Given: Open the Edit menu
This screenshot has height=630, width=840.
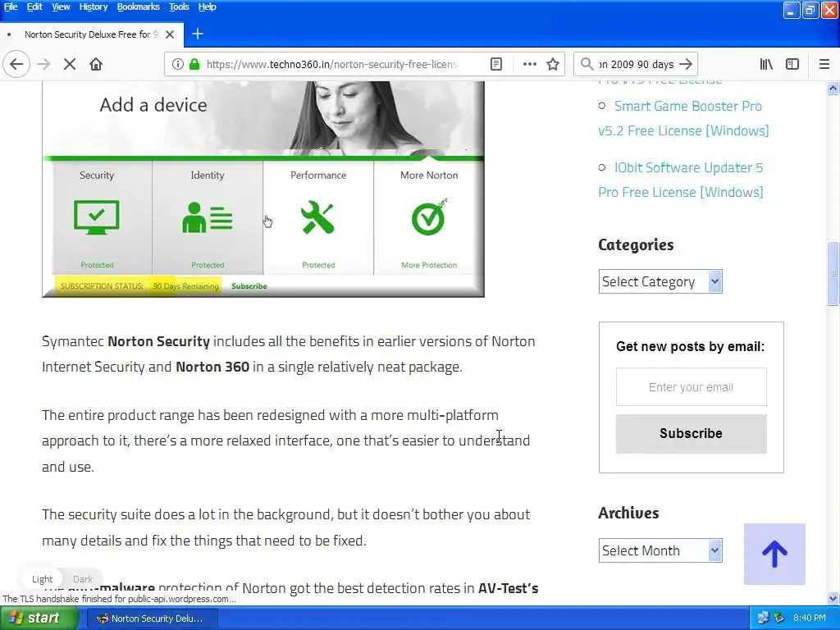Looking at the screenshot, I should click(x=34, y=7).
